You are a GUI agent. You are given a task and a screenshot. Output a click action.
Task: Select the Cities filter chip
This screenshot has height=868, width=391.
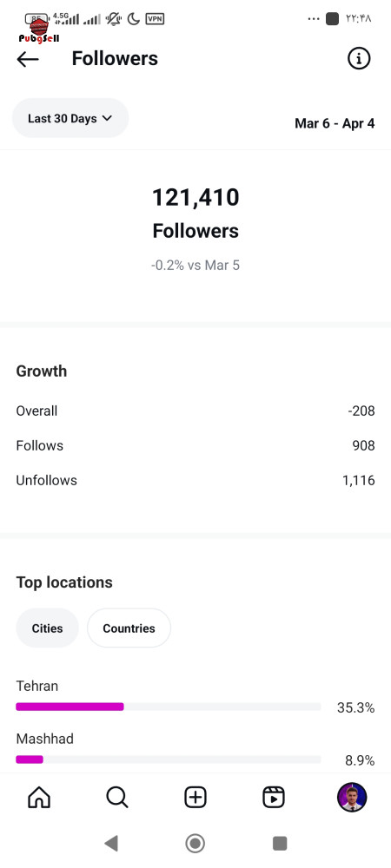pos(47,628)
